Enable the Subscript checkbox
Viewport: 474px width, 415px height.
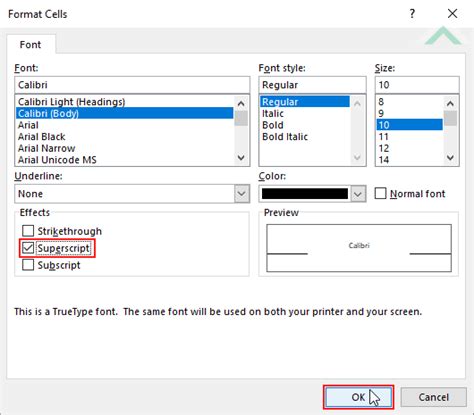28,265
